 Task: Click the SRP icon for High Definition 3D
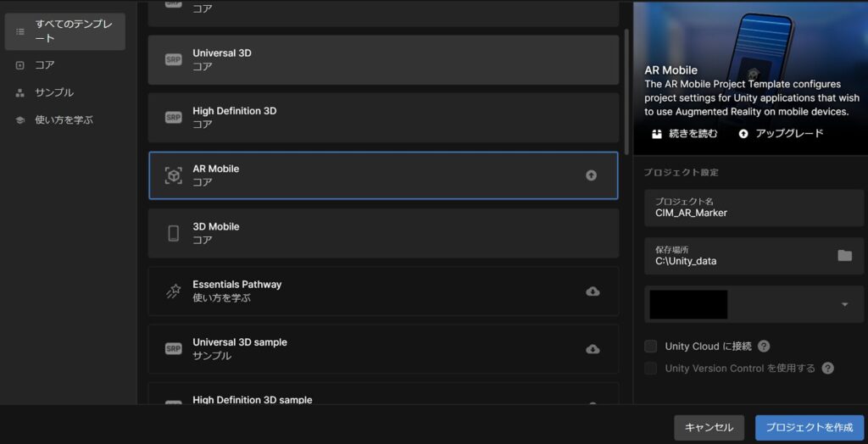coord(173,118)
